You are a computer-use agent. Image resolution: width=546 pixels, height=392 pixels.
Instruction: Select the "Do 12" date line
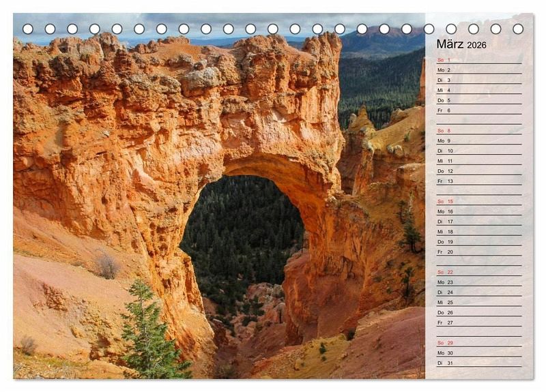(x=479, y=171)
